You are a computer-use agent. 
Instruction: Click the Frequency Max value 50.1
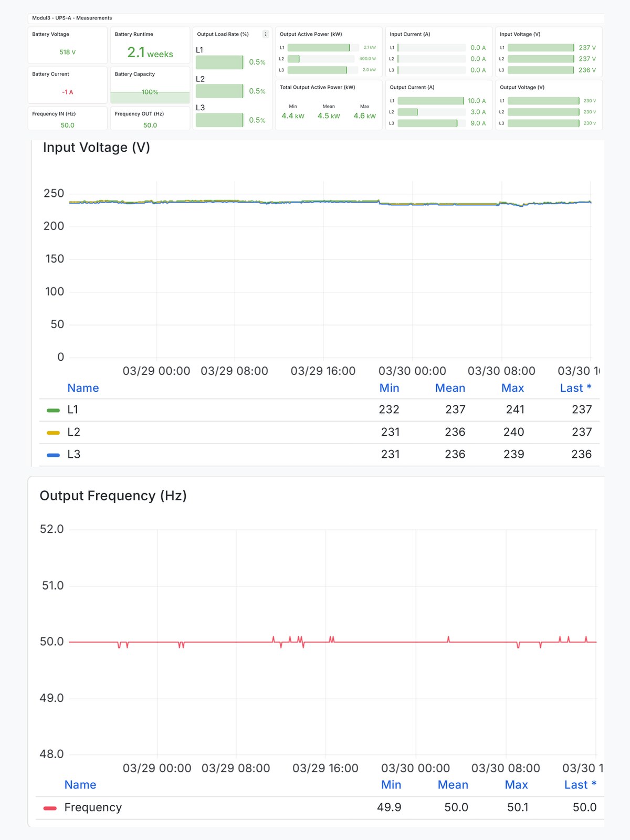pos(518,807)
